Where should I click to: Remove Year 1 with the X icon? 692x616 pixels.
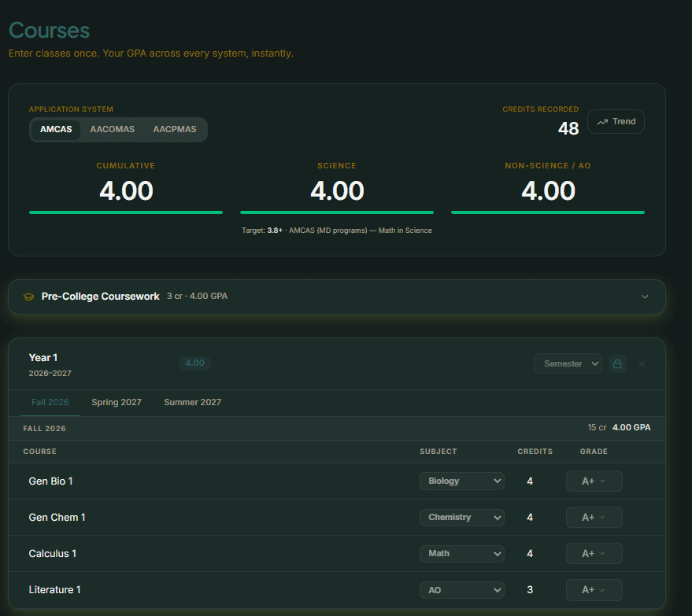[642, 363]
